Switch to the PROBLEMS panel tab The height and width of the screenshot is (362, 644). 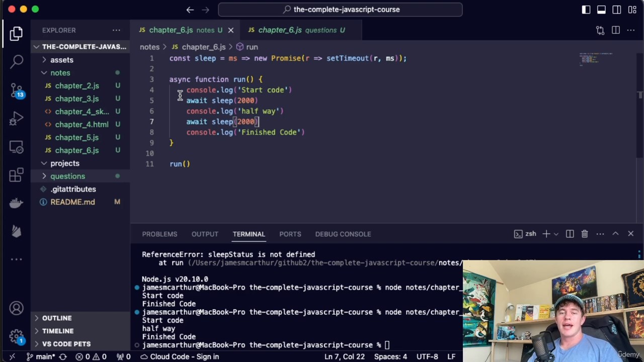(159, 234)
